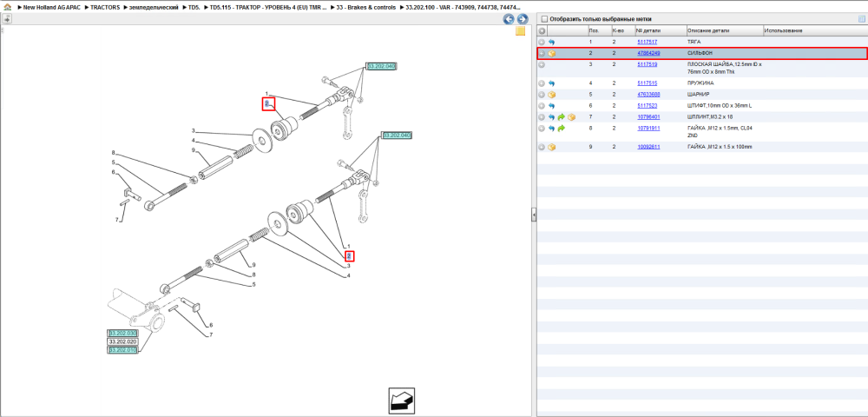This screenshot has width=868, height=417.
Task: Select 'ШПЛИНТ,M3.2 x 18' description cell
Action: (x=710, y=117)
